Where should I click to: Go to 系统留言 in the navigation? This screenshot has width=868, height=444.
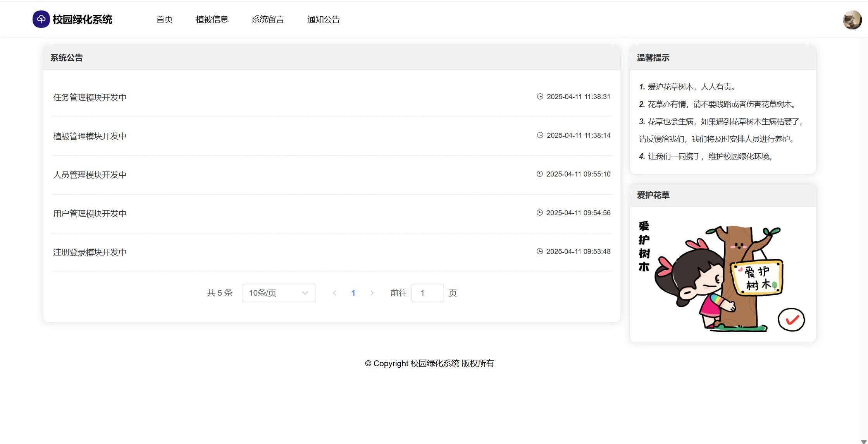pos(268,19)
